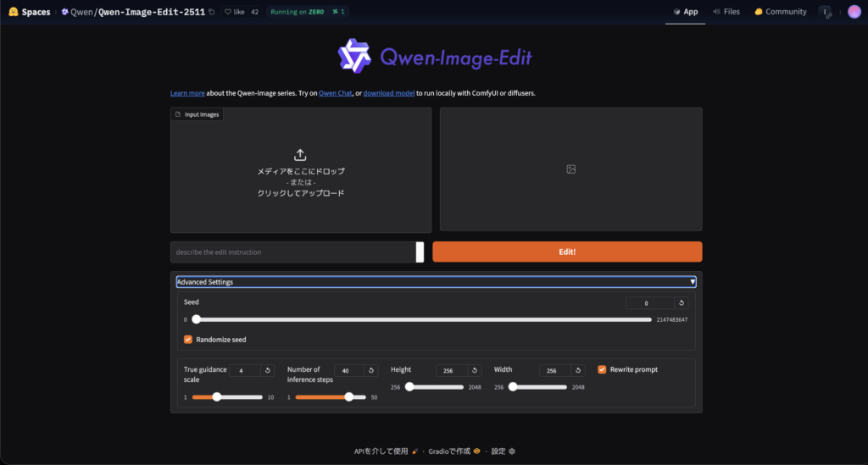
Task: Uncheck the Randomize seed checkbox
Action: point(188,340)
